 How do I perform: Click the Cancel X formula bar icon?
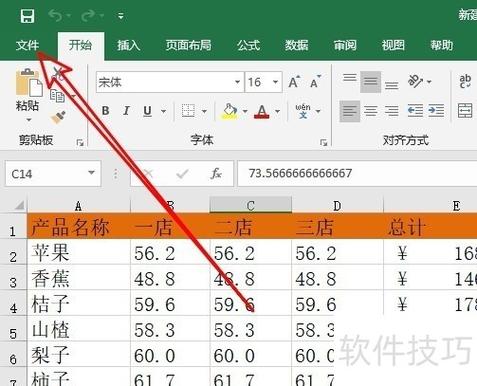click(148, 173)
